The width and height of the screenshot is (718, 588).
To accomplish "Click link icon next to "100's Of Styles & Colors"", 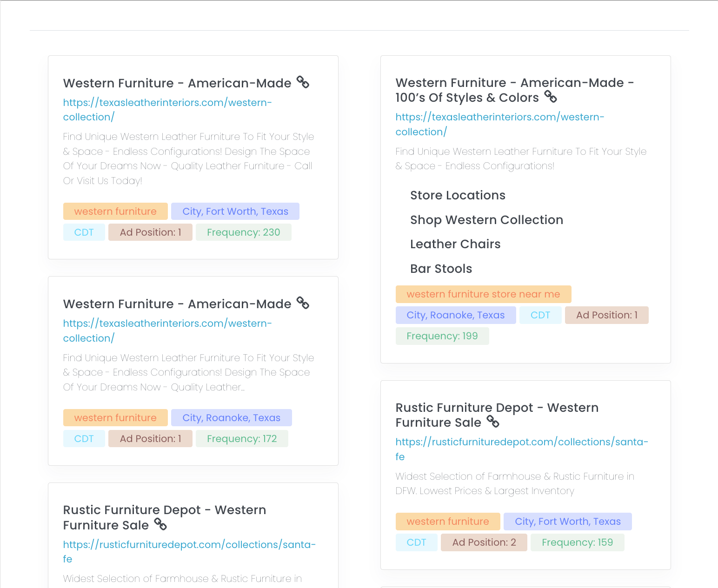I will 551,97.
